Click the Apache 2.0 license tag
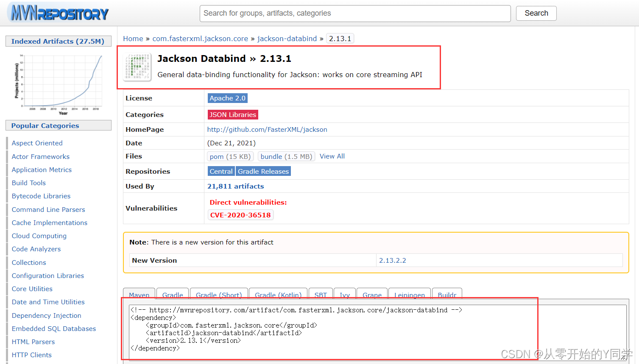The image size is (639, 364). click(228, 98)
